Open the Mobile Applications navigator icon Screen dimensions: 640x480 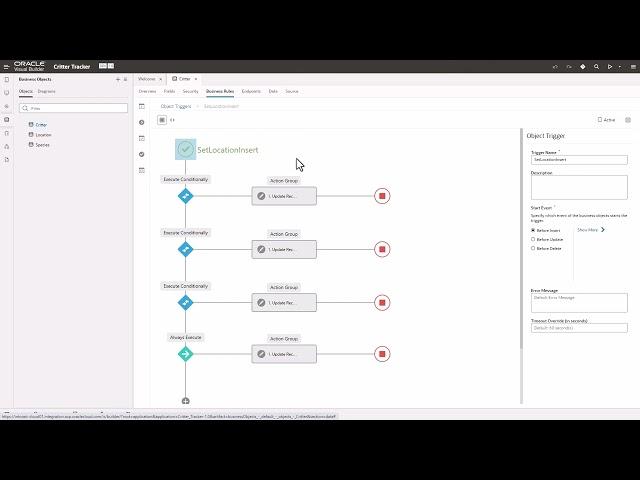(x=7, y=80)
